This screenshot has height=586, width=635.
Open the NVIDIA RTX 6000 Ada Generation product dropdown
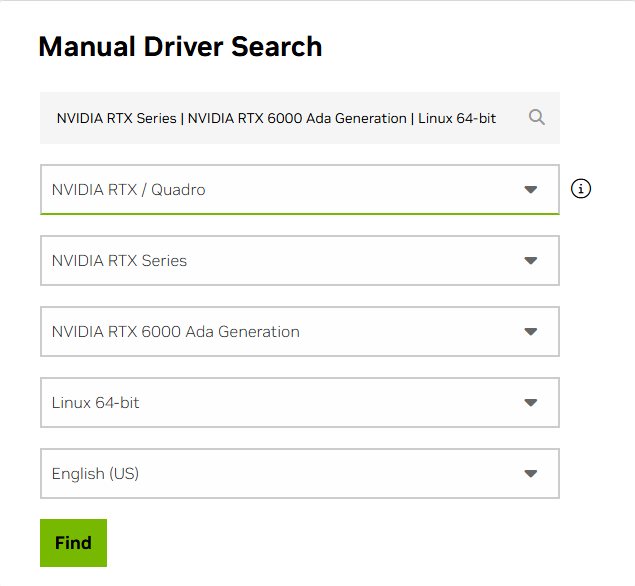coord(300,332)
